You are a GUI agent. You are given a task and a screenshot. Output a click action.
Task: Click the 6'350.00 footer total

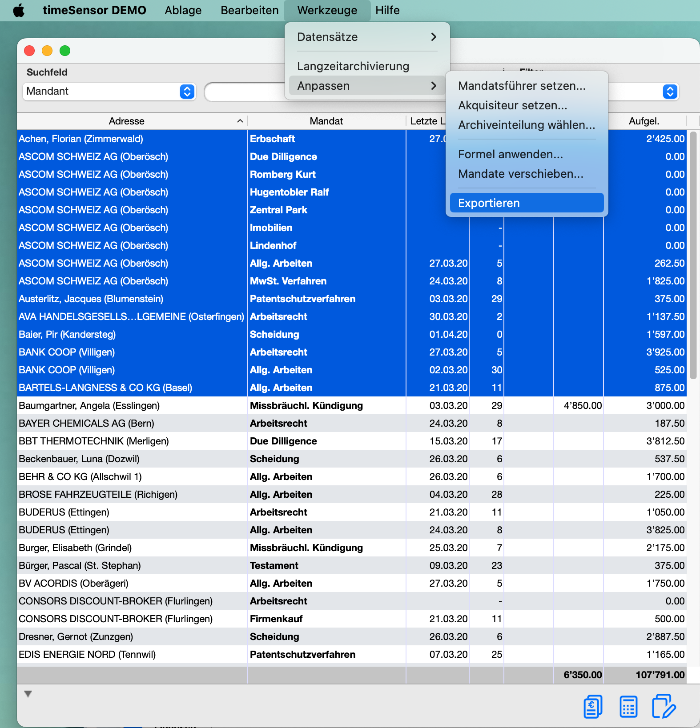coord(583,675)
